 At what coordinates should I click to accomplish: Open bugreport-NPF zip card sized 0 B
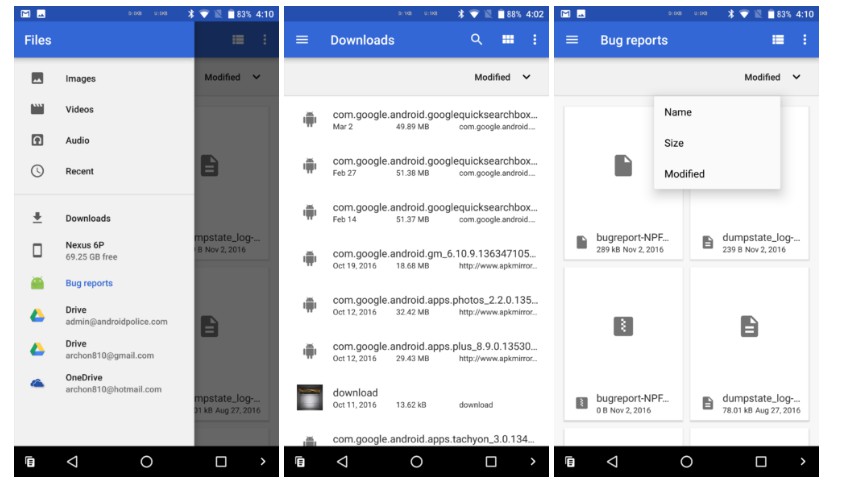[x=623, y=344]
